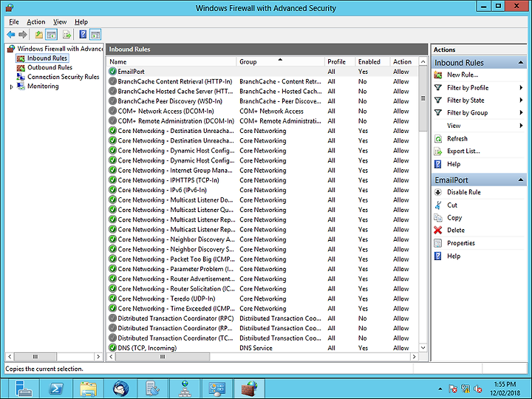Select 'Distributed Transaction Coordinator (RPC)' rule
The image size is (532, 399).
[263, 318]
